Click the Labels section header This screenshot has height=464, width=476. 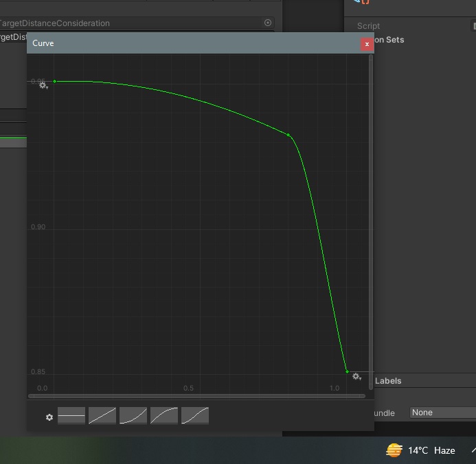(x=388, y=381)
